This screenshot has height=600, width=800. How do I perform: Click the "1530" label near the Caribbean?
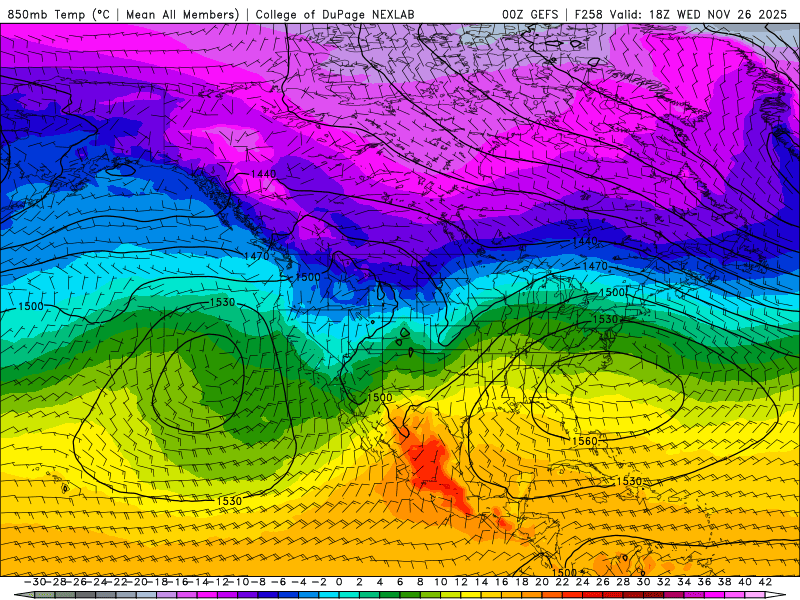coord(629,481)
